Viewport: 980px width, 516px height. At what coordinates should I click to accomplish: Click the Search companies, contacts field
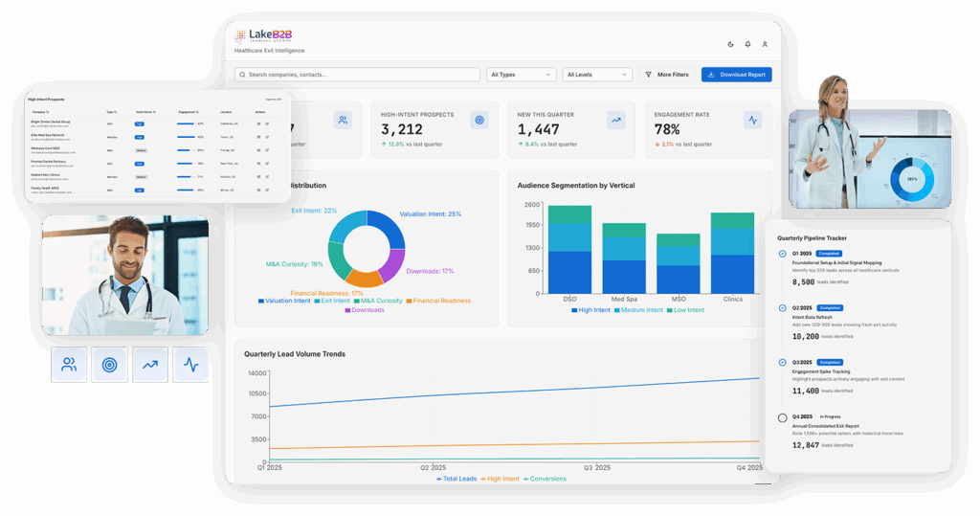(x=358, y=75)
